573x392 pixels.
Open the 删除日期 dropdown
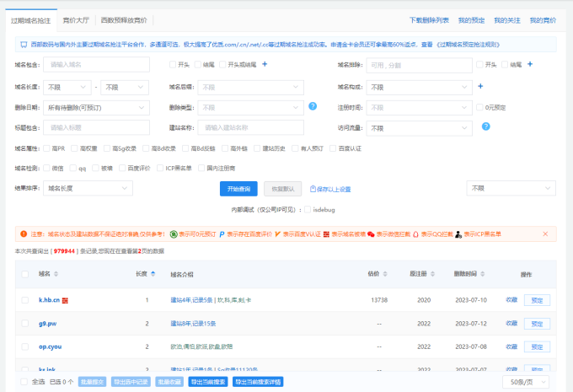96,108
